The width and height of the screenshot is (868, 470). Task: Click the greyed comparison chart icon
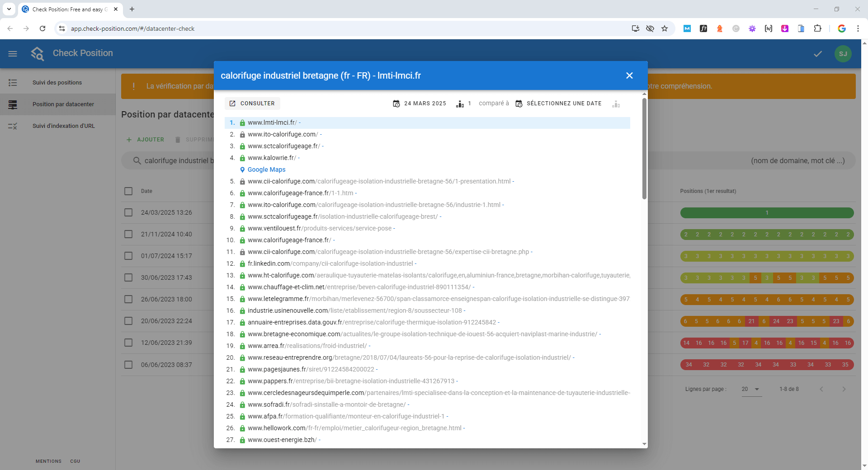[x=616, y=104]
